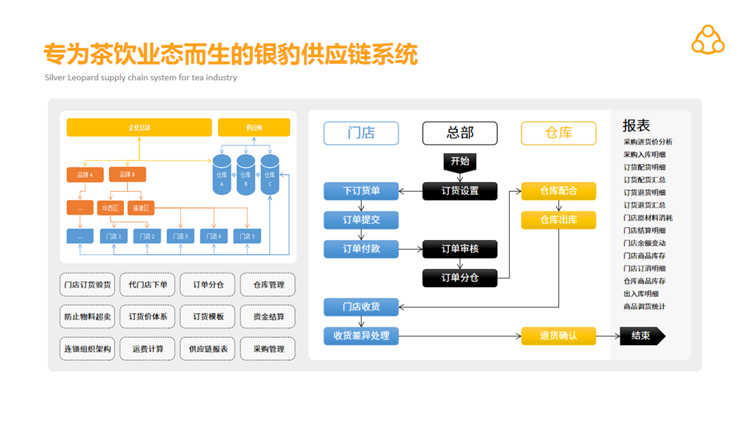Viewport: 750px width, 422px height.
Task: Click the 订单分仓 dashed feature box
Action: click(208, 285)
